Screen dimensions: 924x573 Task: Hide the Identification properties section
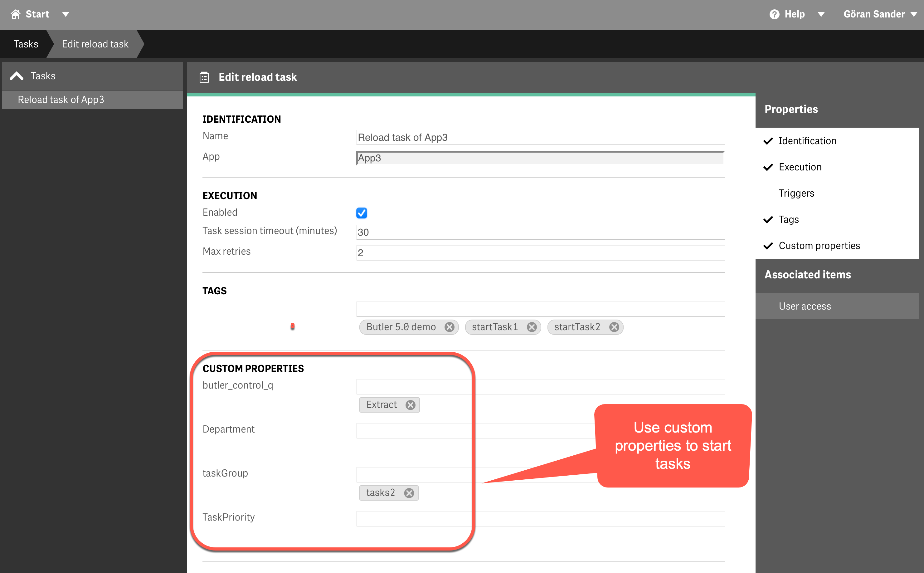tap(807, 141)
